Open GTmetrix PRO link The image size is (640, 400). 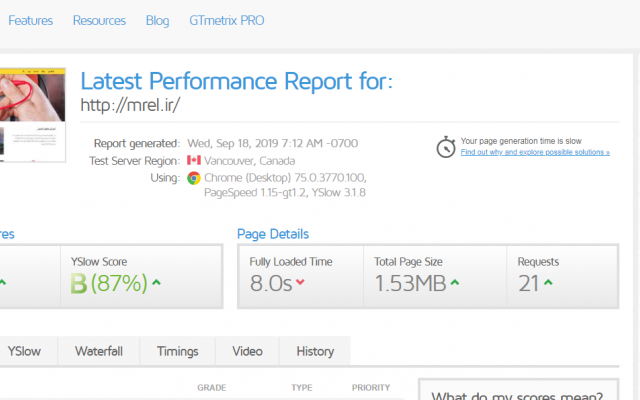click(x=227, y=20)
